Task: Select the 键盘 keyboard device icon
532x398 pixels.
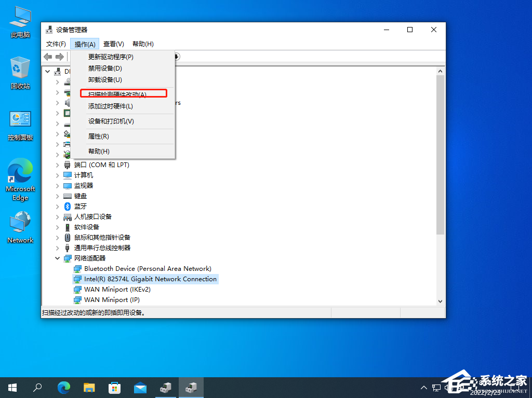Action: (68, 196)
